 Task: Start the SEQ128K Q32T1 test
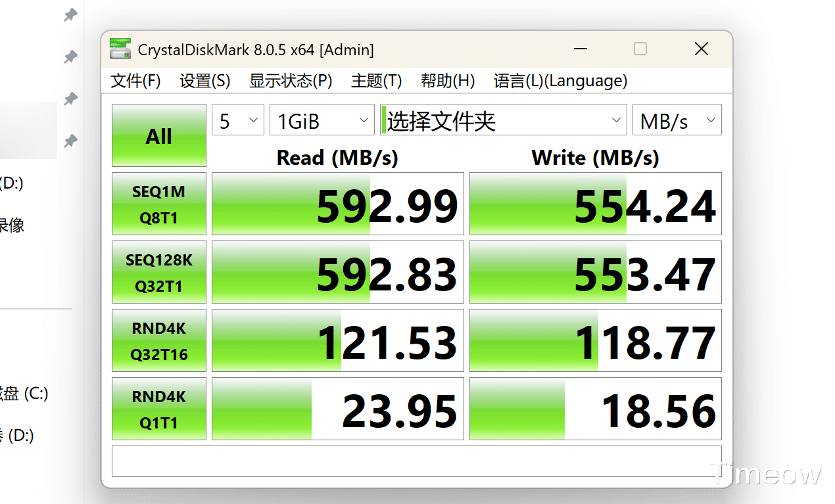(x=159, y=272)
